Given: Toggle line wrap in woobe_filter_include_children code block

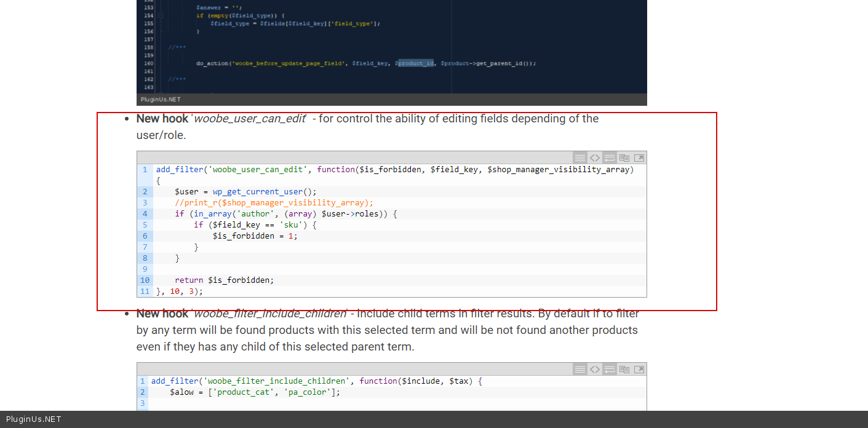Looking at the screenshot, I should (x=609, y=370).
